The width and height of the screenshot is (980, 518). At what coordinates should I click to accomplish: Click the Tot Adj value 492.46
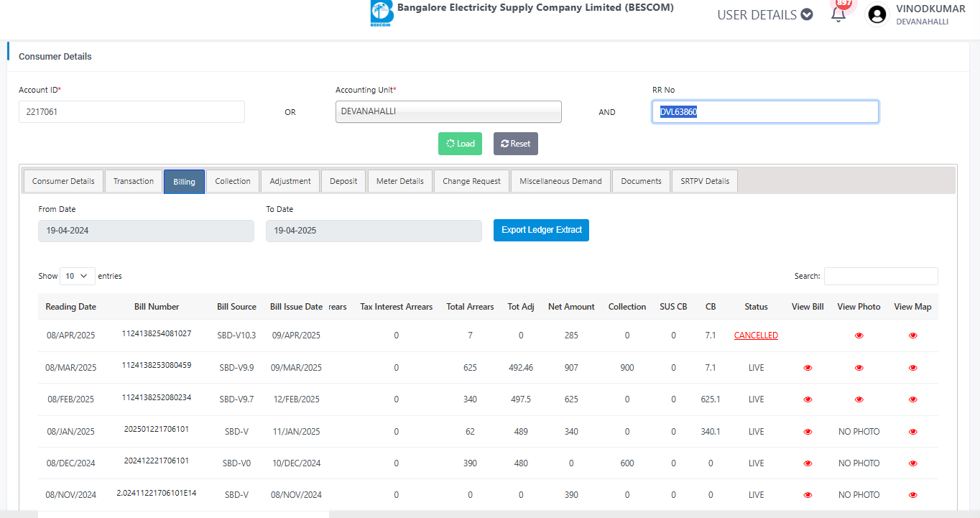click(x=521, y=368)
